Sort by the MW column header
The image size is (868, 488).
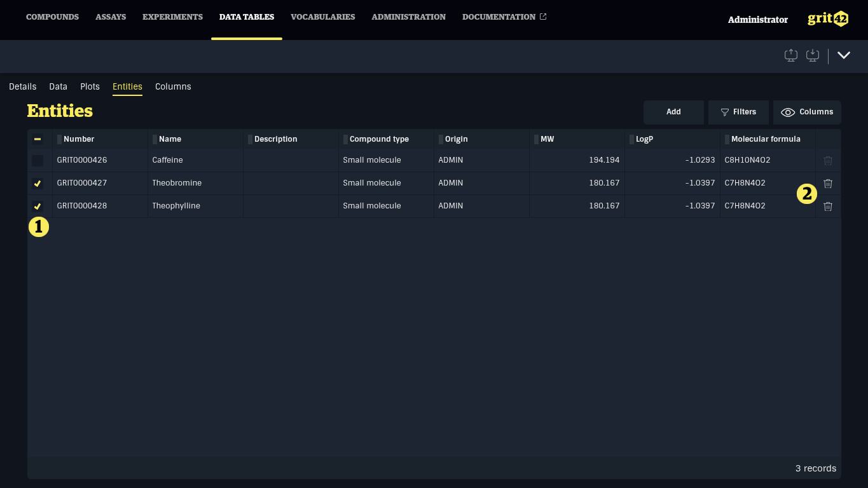click(548, 139)
